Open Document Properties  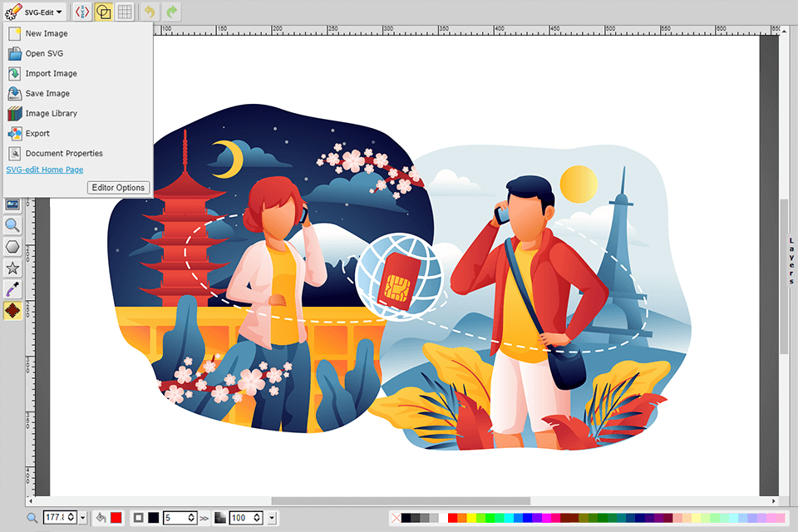[66, 153]
